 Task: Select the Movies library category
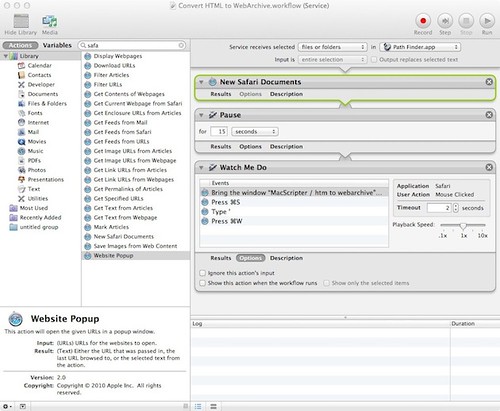(x=37, y=141)
